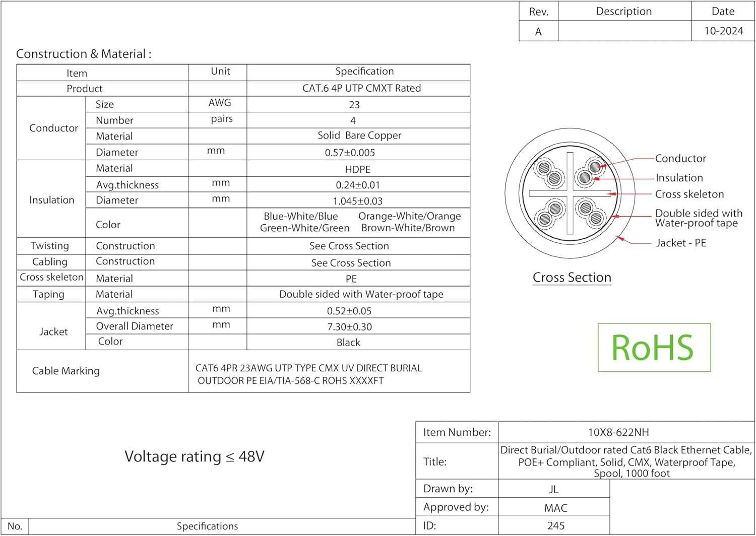The image size is (756, 536).
Task: Click item number '10X8-622NH'
Action: (618, 433)
